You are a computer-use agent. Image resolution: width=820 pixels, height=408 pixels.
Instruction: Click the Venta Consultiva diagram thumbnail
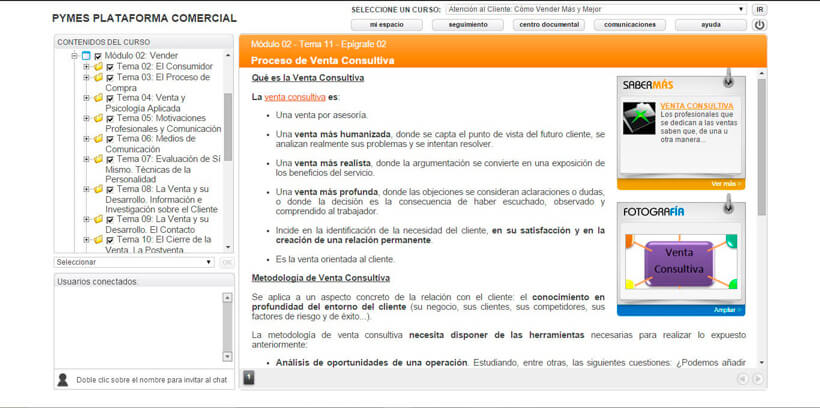681,262
